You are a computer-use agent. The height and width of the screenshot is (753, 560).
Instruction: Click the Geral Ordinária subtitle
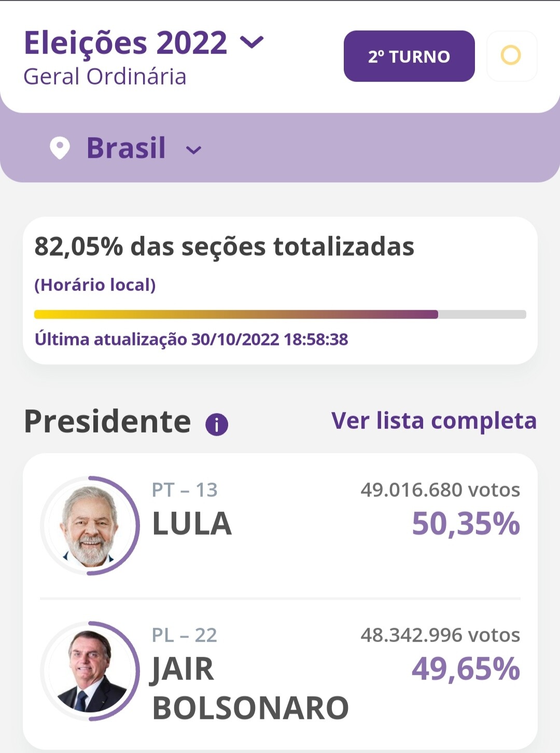[105, 77]
